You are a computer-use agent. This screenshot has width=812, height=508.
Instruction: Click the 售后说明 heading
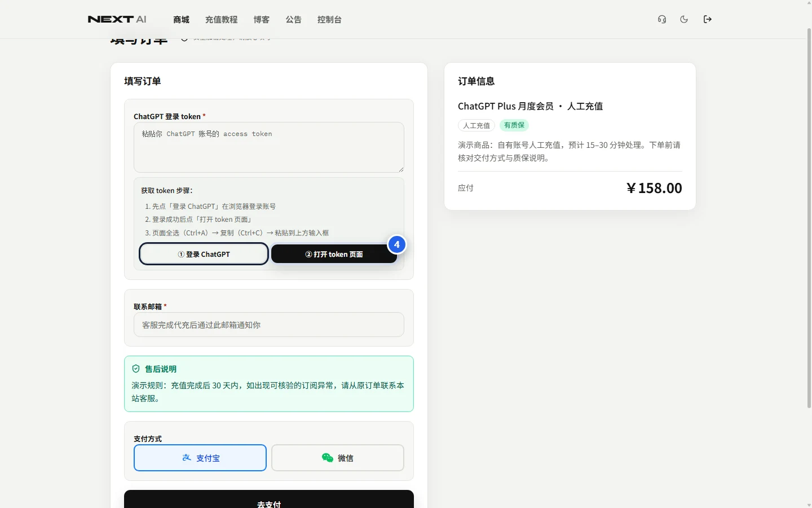click(x=161, y=369)
